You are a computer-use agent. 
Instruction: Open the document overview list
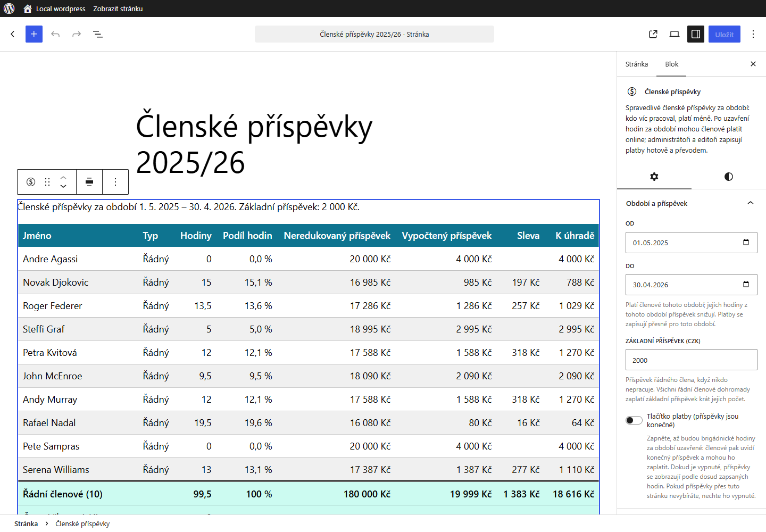click(x=98, y=34)
